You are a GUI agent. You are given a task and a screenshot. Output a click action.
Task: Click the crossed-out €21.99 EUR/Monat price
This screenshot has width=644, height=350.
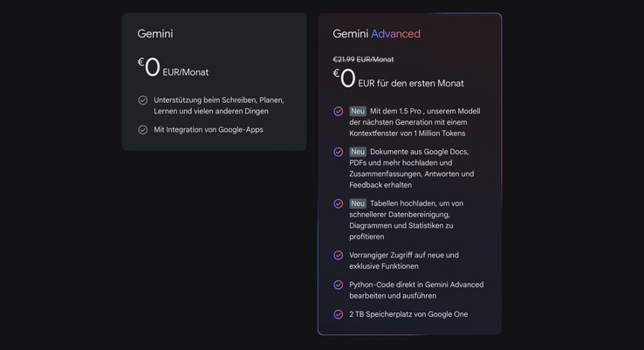click(363, 59)
